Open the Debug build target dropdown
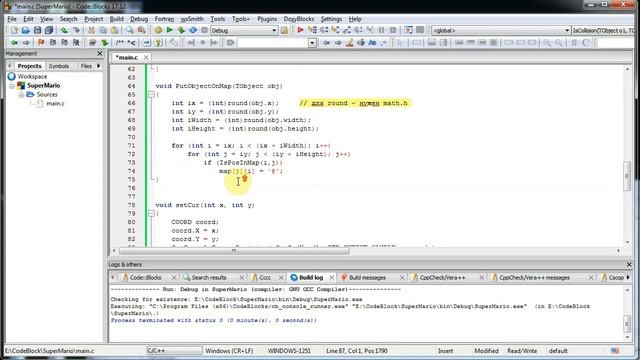The image size is (640, 360). coord(274,31)
